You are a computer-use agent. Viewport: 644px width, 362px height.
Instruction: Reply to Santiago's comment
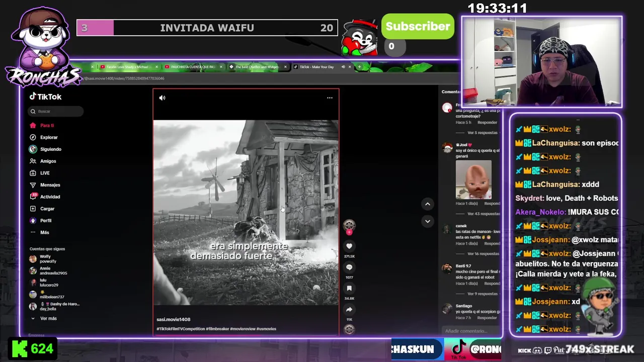487,318
